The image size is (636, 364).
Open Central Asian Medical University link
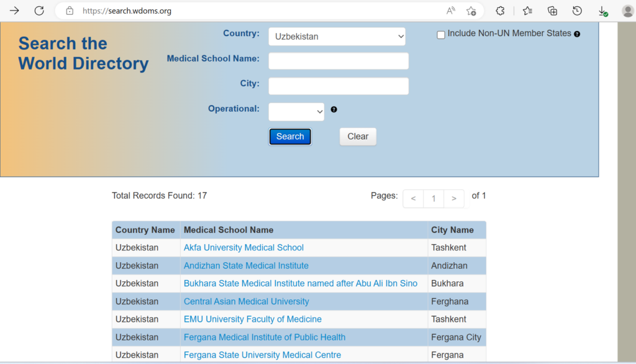[246, 301]
